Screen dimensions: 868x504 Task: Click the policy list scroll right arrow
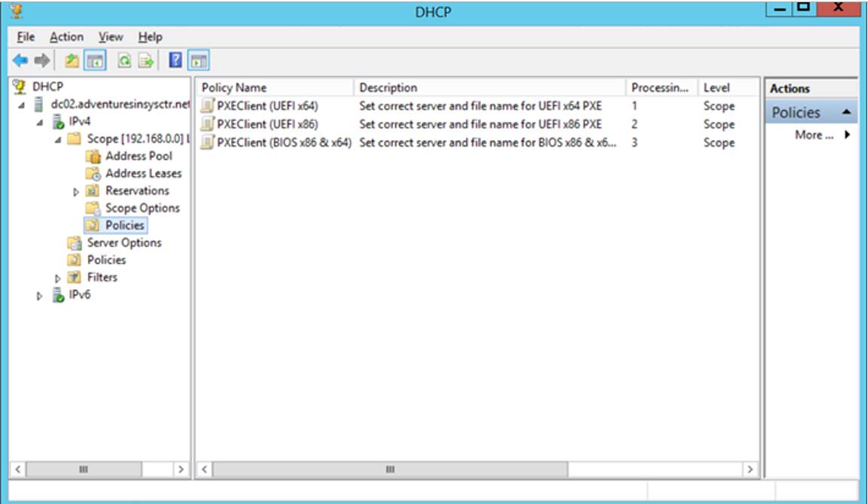[750, 469]
